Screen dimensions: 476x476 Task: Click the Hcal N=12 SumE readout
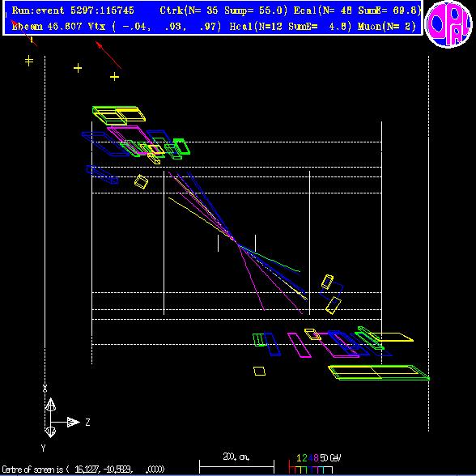coord(291,27)
